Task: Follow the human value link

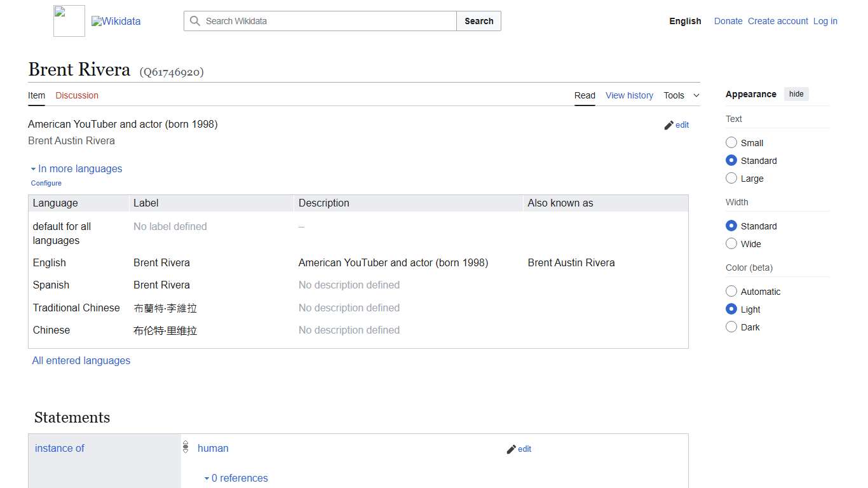Action: tap(213, 448)
